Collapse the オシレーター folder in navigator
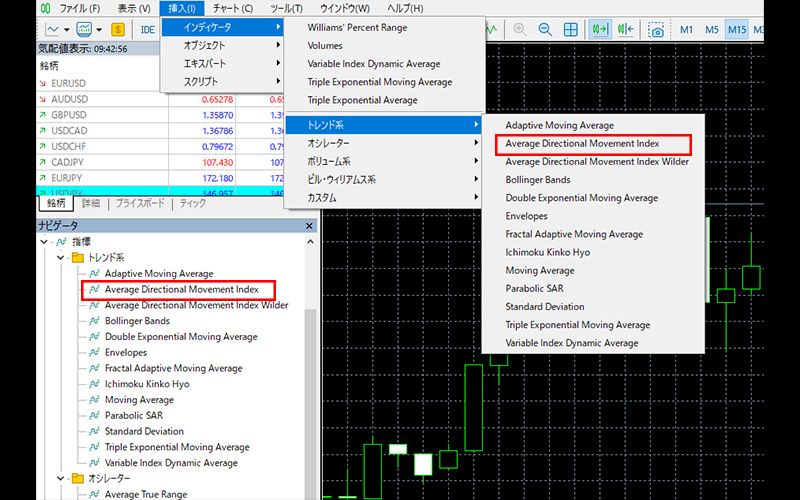Screen dimensions: 800x500 (61, 479)
